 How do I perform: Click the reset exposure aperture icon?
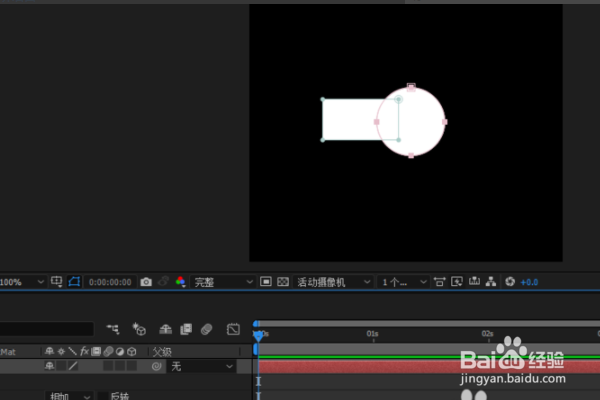click(510, 282)
